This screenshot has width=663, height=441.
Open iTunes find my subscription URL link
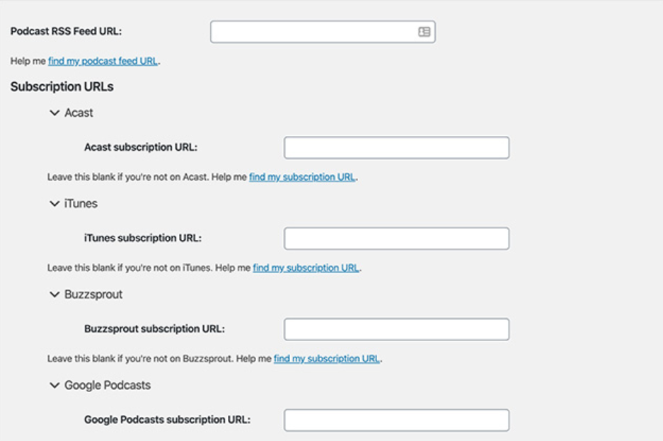click(306, 268)
